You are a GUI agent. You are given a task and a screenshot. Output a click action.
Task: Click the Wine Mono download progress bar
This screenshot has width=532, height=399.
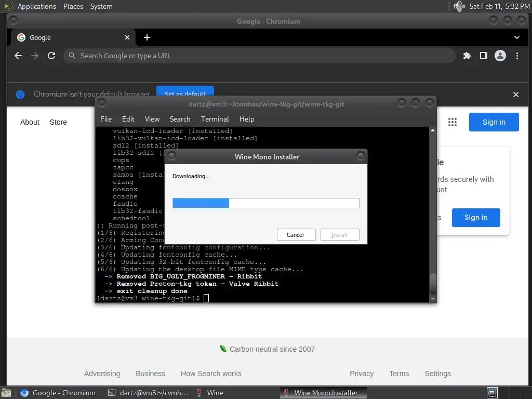click(265, 203)
